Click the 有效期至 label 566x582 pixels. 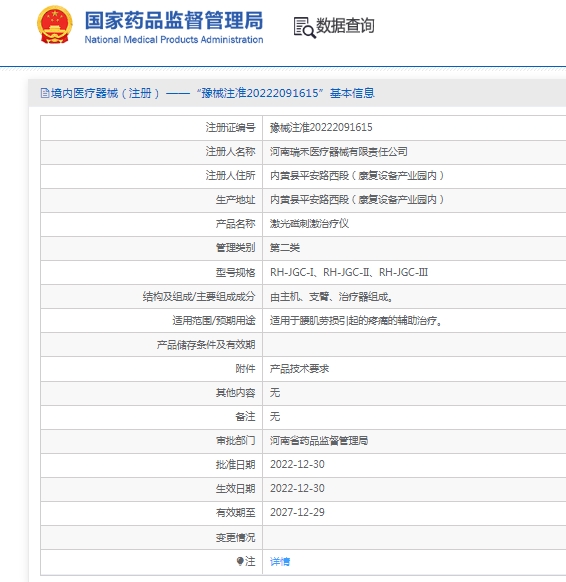[235, 513]
